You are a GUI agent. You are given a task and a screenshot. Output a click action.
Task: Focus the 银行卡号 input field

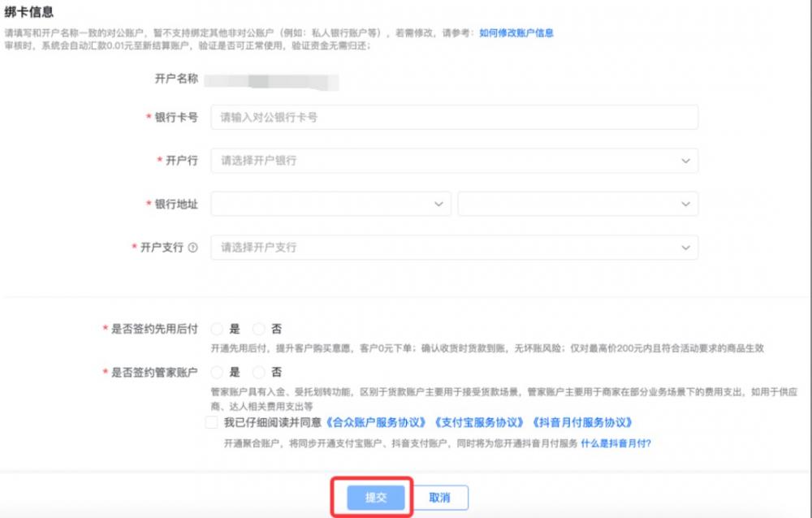pyautogui.click(x=454, y=117)
